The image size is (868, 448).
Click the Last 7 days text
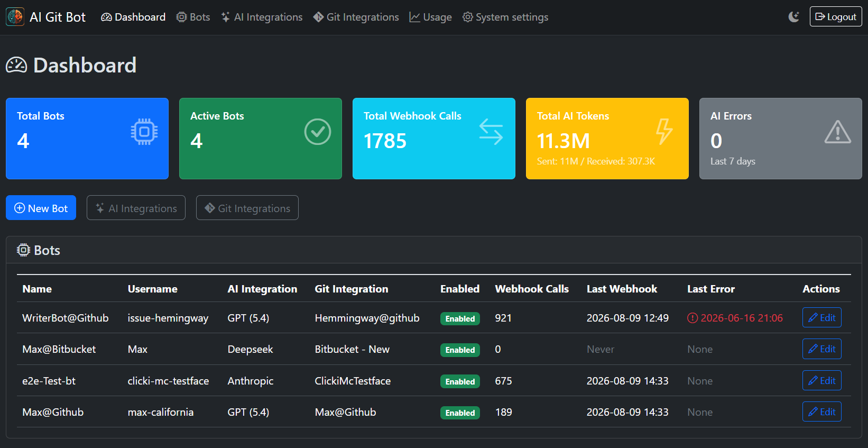click(x=733, y=161)
